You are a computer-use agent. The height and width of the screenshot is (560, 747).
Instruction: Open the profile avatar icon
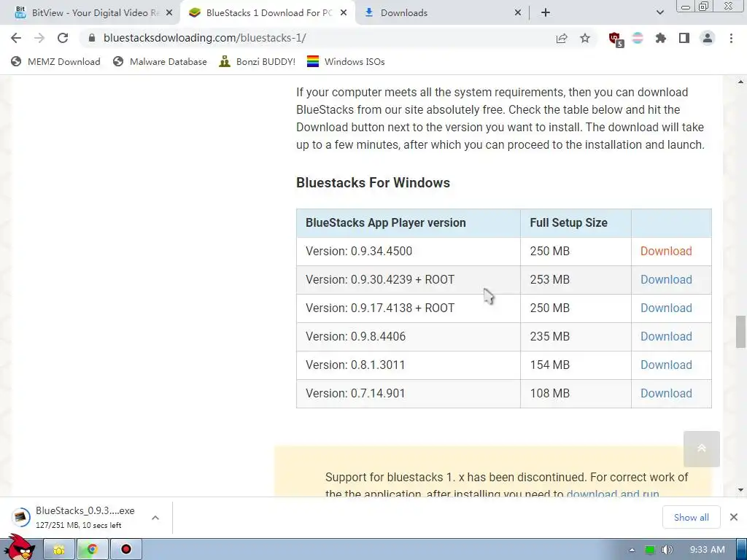point(708,38)
